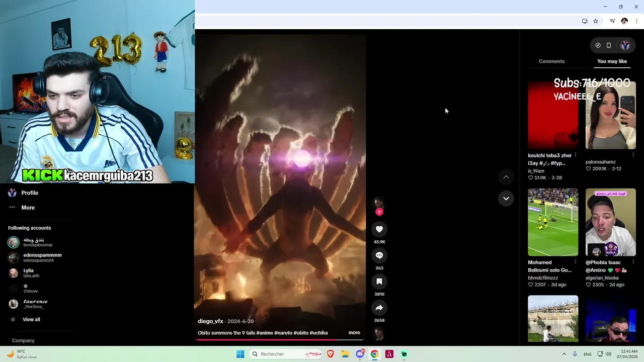This screenshot has height=362, width=644.
Task: Go to previous video with up chevron
Action: (x=506, y=177)
